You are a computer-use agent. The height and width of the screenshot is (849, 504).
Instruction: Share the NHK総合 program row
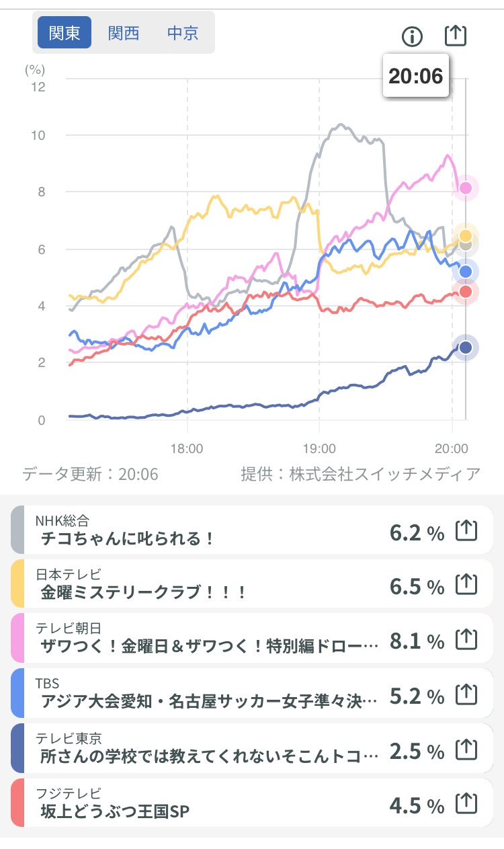click(466, 531)
